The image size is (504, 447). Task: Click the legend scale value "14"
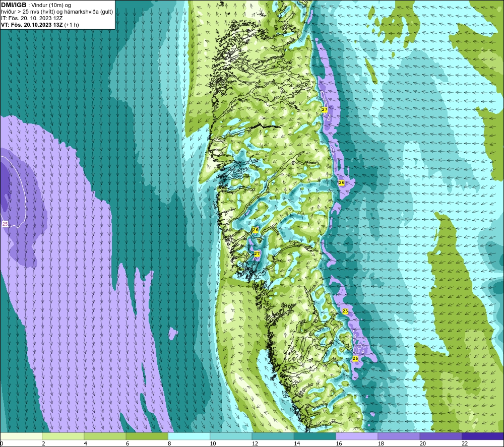click(297, 443)
